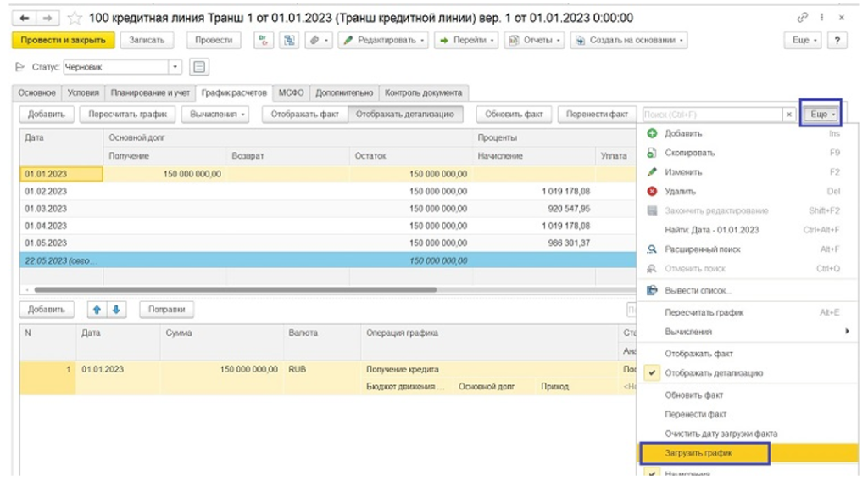The width and height of the screenshot is (868, 487).
Task: Open the vertical dots window menu
Action: (822, 18)
